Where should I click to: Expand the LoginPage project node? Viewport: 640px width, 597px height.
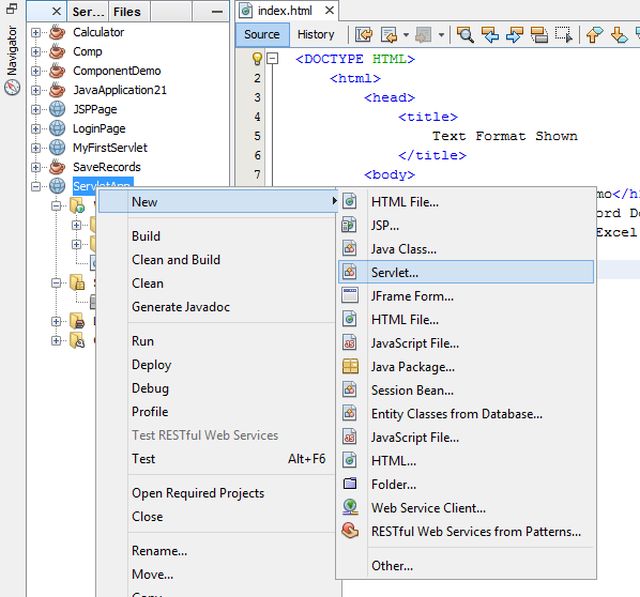(36, 129)
